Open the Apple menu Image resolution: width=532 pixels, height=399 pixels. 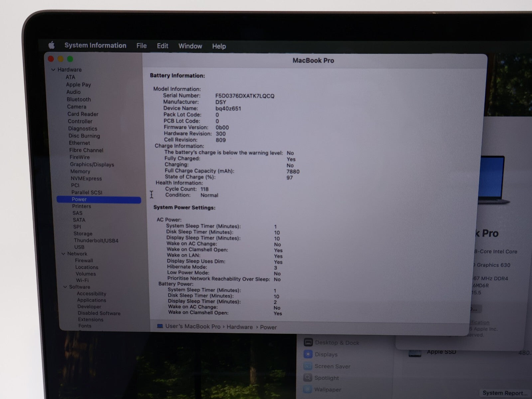point(52,45)
